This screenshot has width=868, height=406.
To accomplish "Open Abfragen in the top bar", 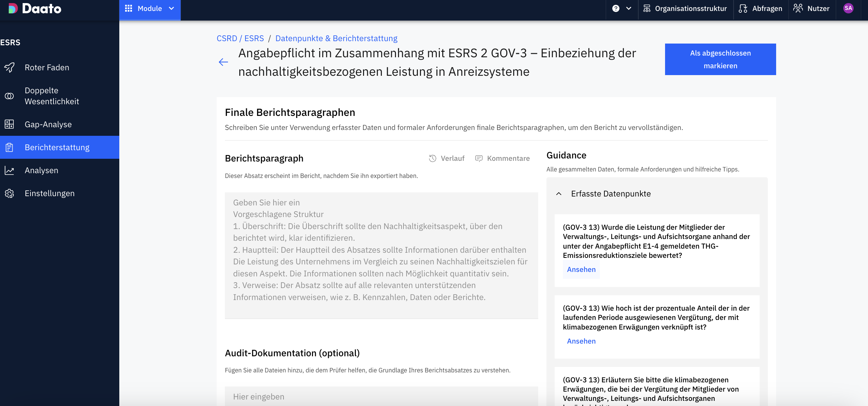I will point(760,9).
